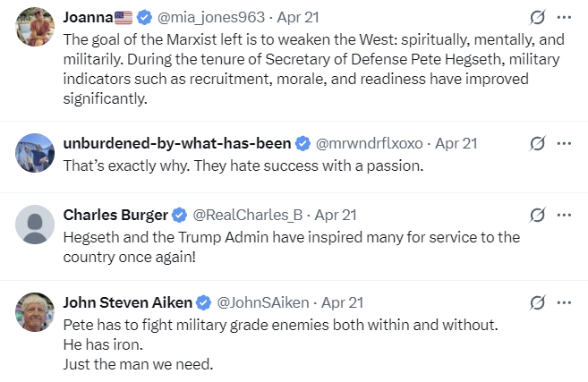Viewport: 588px width, 382px height.
Task: Open more options on John Steven Aiken's reply
Action: pyautogui.click(x=564, y=302)
